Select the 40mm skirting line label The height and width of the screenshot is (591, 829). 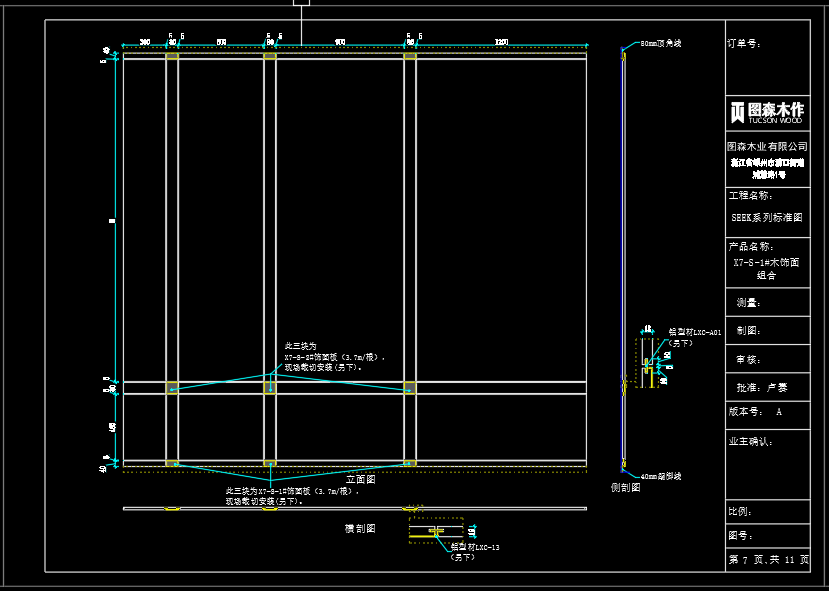[x=661, y=477]
